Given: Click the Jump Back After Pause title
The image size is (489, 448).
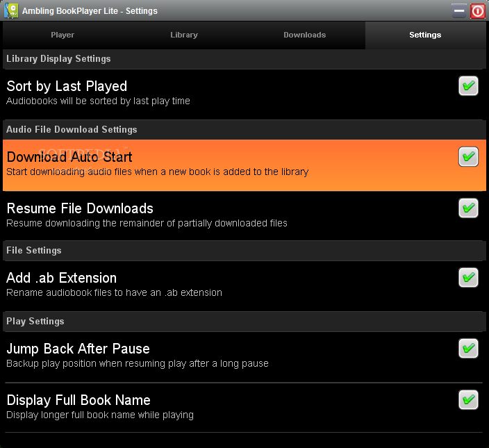Looking at the screenshot, I should click(x=78, y=349).
